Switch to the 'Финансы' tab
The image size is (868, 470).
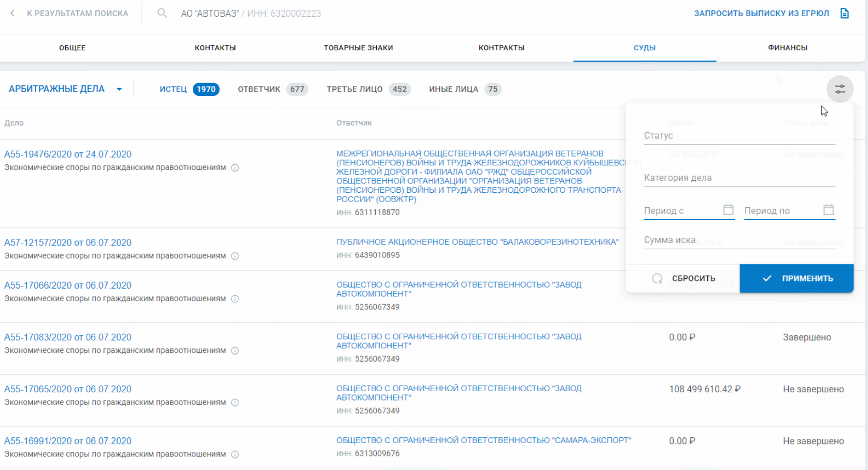tap(787, 48)
